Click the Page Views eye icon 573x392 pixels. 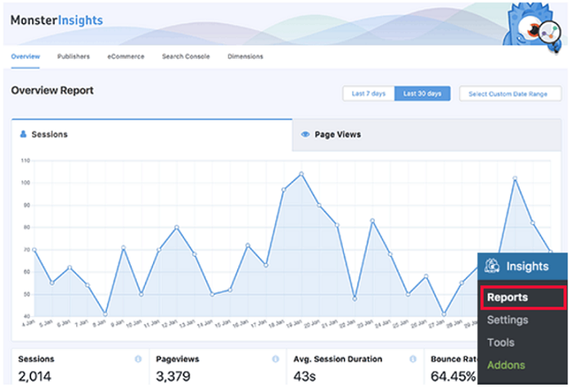[305, 134]
